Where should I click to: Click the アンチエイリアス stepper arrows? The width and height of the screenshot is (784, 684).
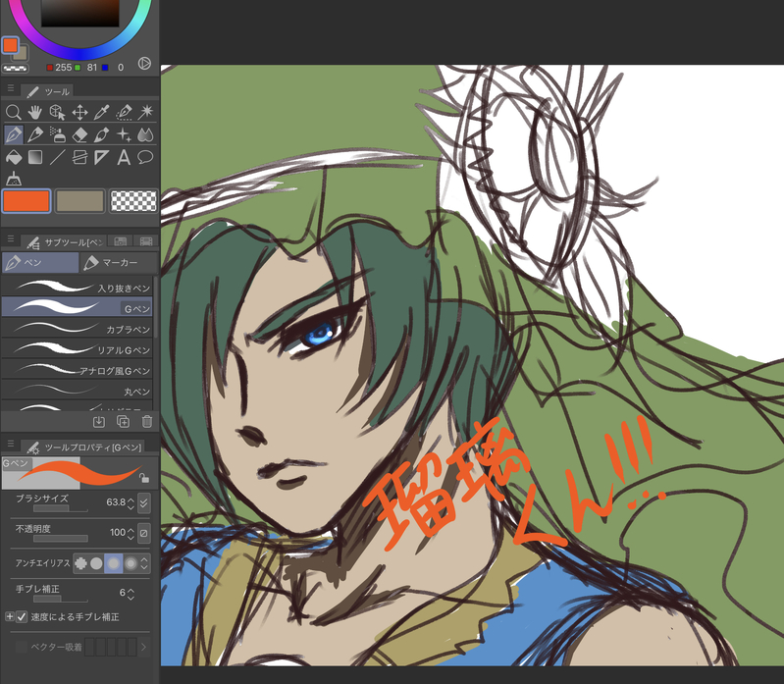pyautogui.click(x=144, y=563)
